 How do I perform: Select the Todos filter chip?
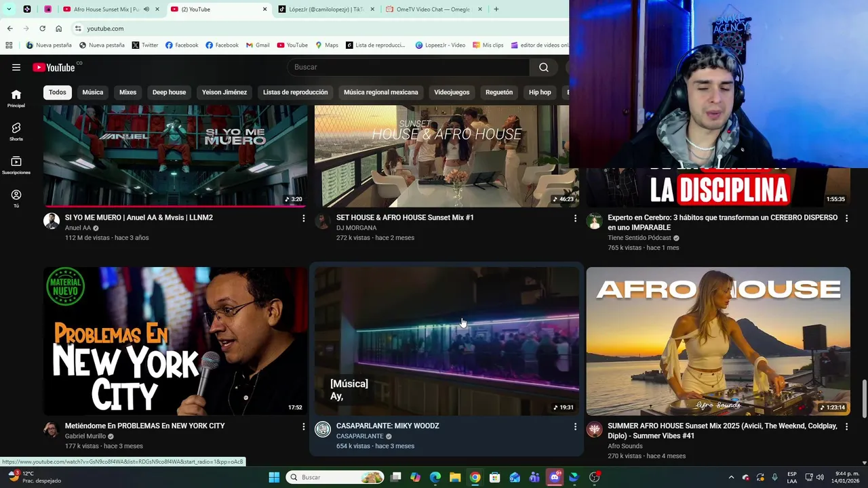(58, 92)
